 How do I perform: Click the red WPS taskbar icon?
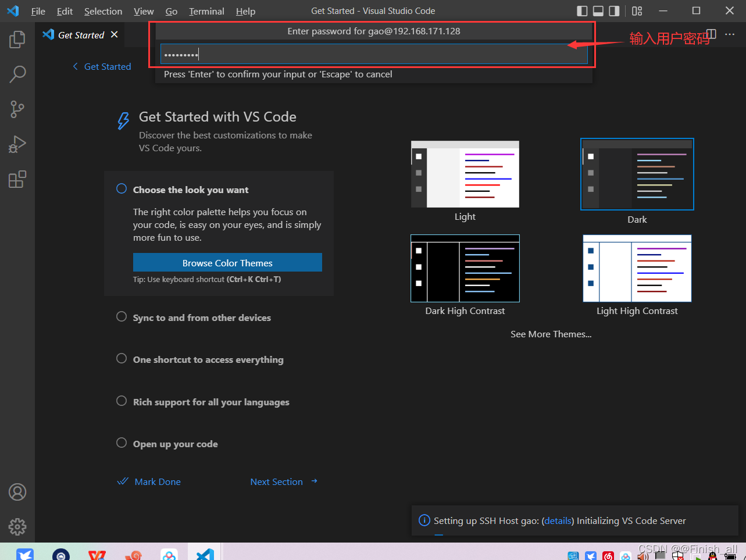(x=97, y=555)
